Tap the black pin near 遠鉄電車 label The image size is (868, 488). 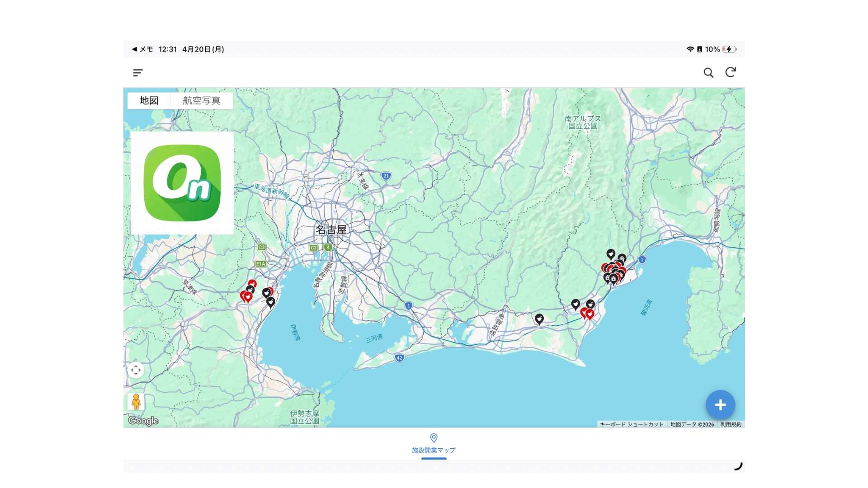(x=539, y=319)
